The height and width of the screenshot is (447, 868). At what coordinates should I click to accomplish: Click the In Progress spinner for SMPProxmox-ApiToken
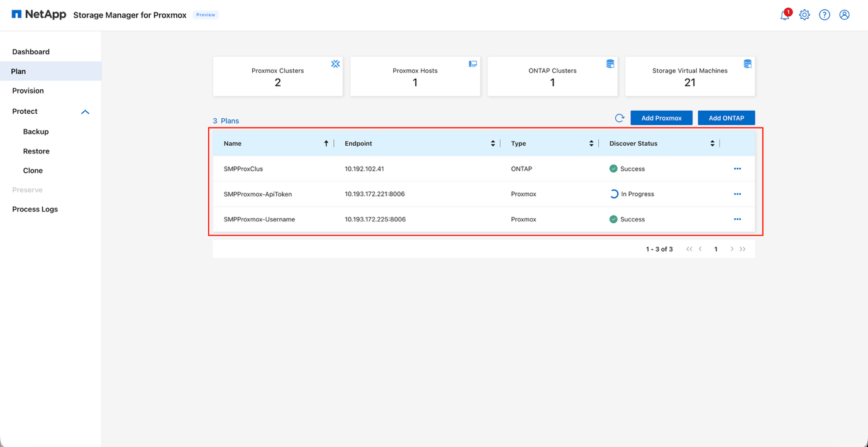click(613, 194)
